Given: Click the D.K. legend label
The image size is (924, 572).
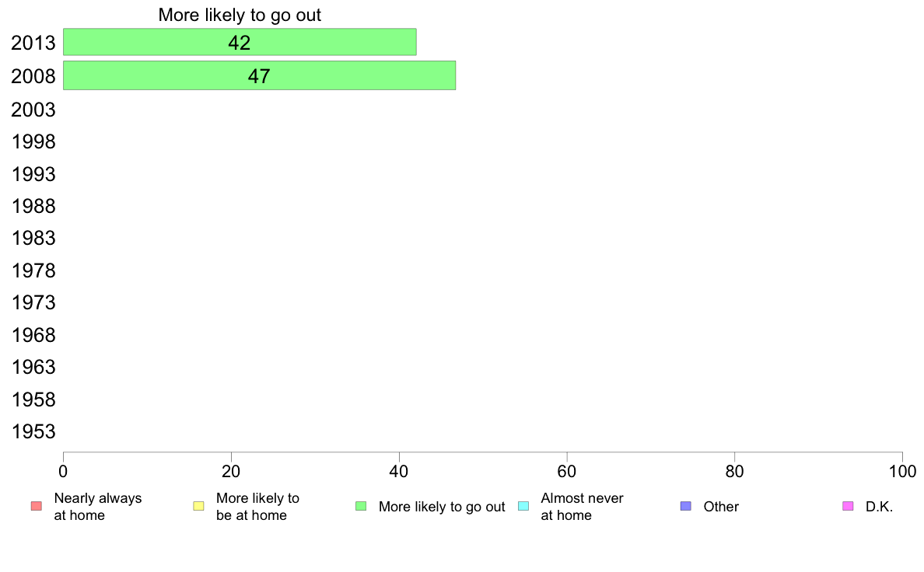Looking at the screenshot, I should tap(879, 507).
